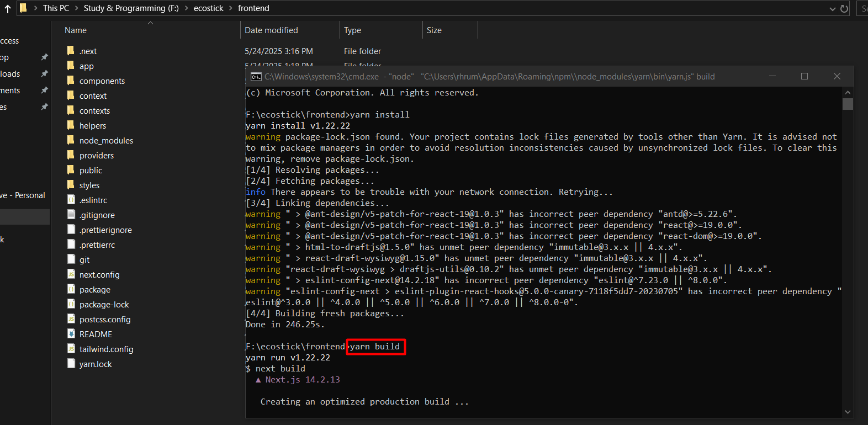Screen dimensions: 868x425
Task: Click the yarn.lock file icon
Action: tap(71, 364)
